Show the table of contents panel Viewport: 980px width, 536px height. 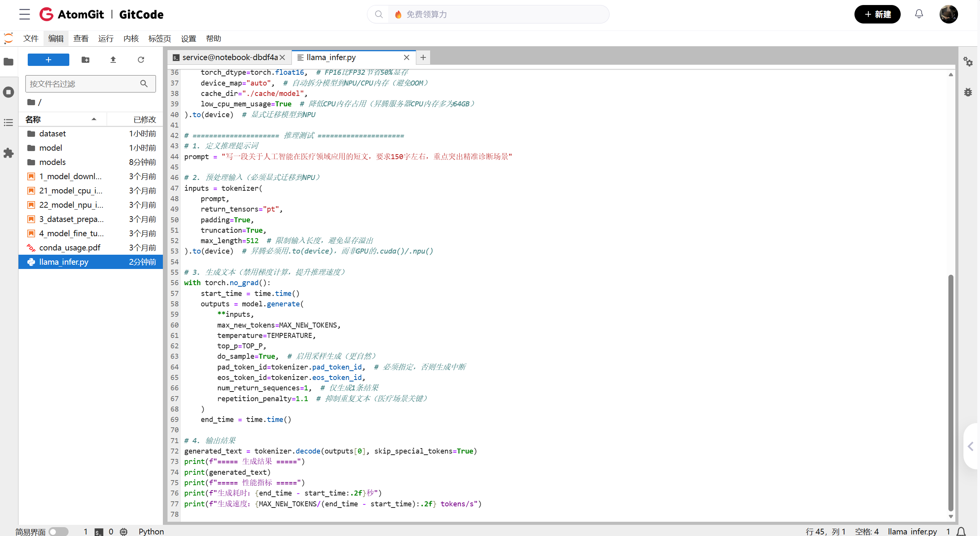pyautogui.click(x=8, y=123)
